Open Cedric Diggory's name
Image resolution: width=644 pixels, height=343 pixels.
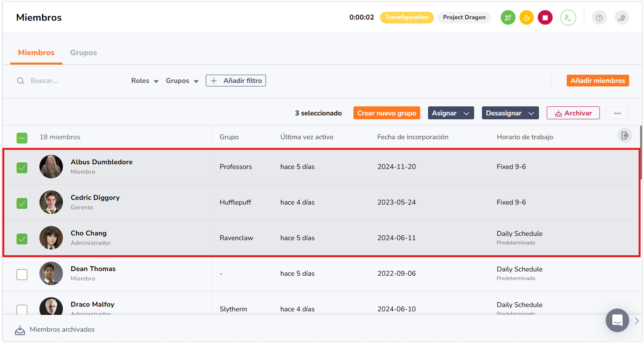[95, 198]
